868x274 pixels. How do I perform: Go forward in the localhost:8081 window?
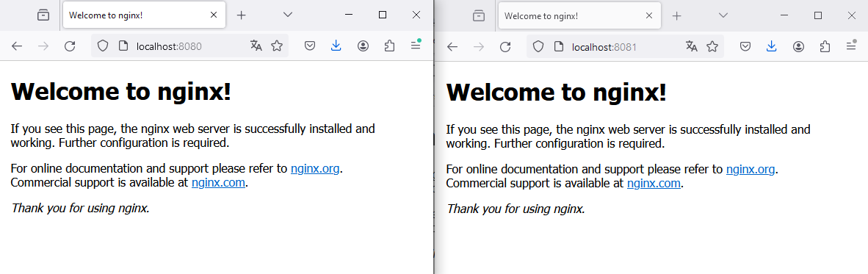pos(479,46)
